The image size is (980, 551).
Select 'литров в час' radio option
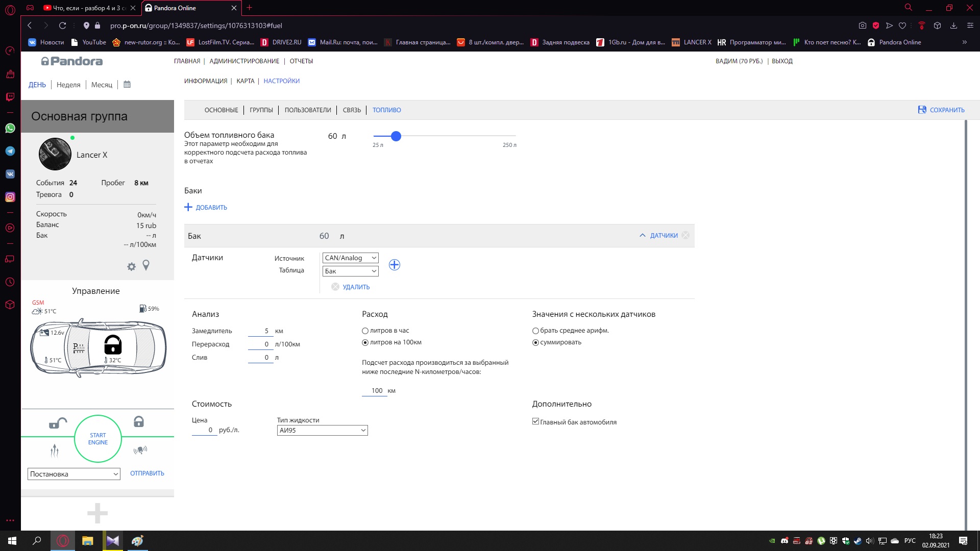pyautogui.click(x=365, y=331)
